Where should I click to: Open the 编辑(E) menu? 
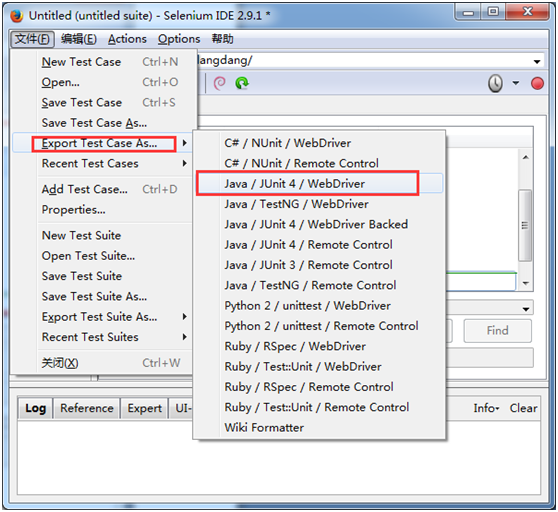79,39
